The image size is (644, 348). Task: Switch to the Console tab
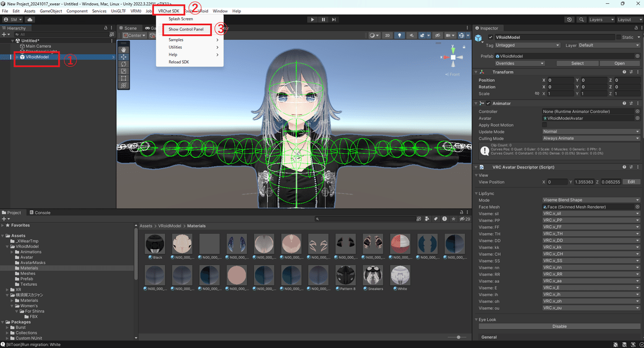[40, 213]
